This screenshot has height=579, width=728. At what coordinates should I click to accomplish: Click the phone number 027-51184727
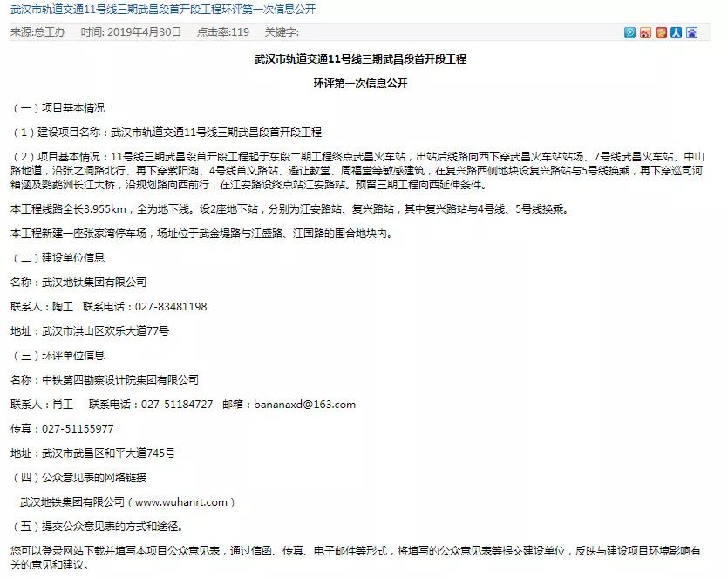pos(177,405)
